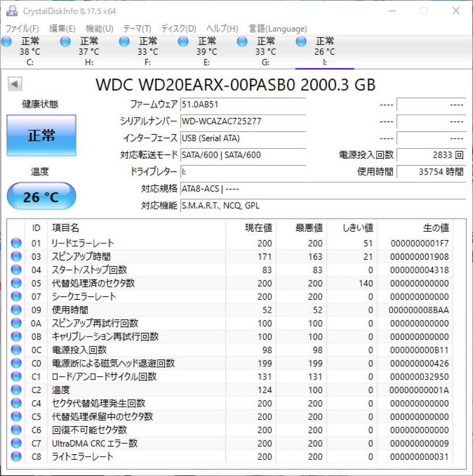Click status orb for C7 UltraDMA CRC エラー数

coord(16,443)
